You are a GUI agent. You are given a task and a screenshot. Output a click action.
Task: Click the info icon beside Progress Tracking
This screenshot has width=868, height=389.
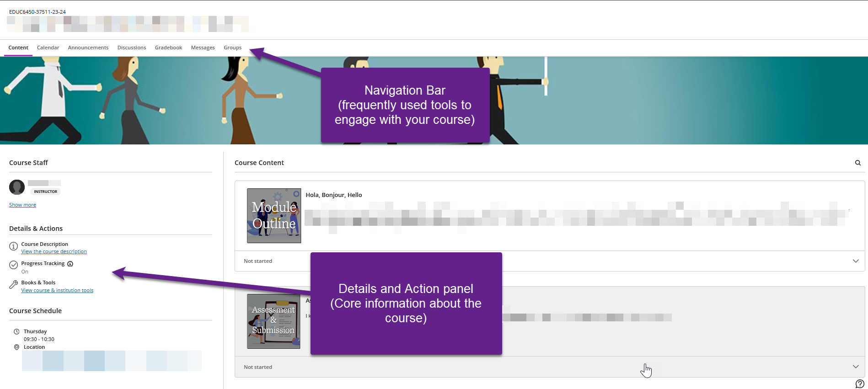(x=70, y=264)
